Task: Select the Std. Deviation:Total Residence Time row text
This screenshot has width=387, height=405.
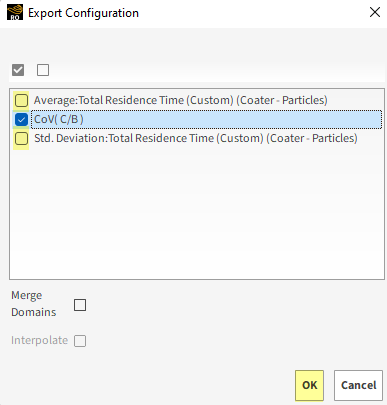Action: (196, 138)
